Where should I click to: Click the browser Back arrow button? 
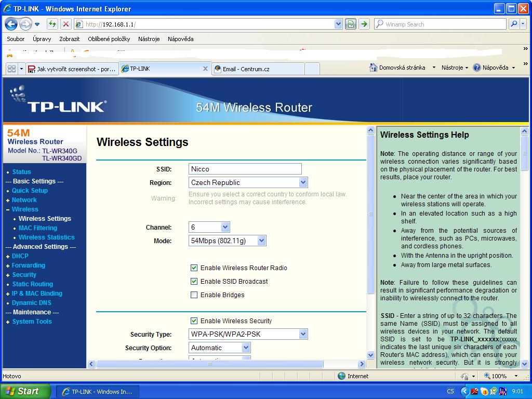pos(11,24)
